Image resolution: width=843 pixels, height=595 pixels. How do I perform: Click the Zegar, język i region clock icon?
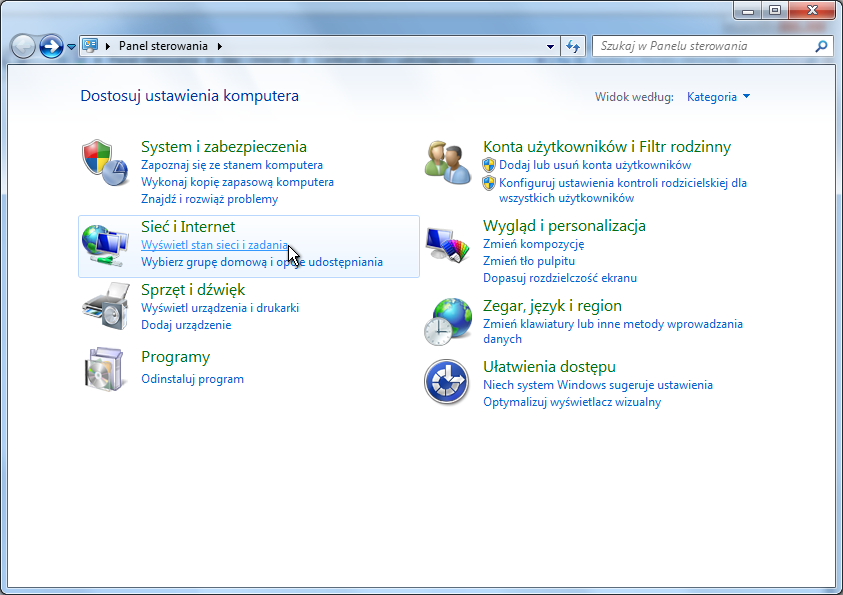447,321
